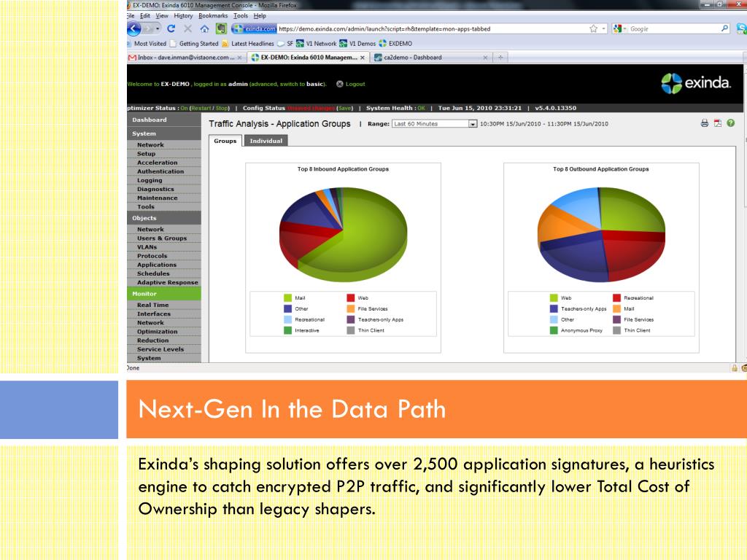
Task: Click the search magnifier icon
Action: pos(724,28)
